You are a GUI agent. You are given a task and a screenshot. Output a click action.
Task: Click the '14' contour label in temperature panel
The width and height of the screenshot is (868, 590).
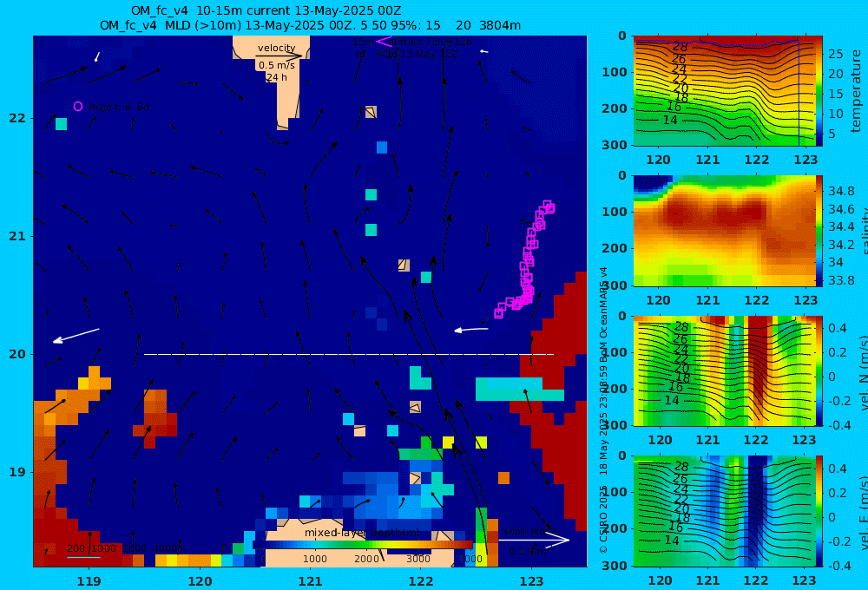(x=670, y=120)
